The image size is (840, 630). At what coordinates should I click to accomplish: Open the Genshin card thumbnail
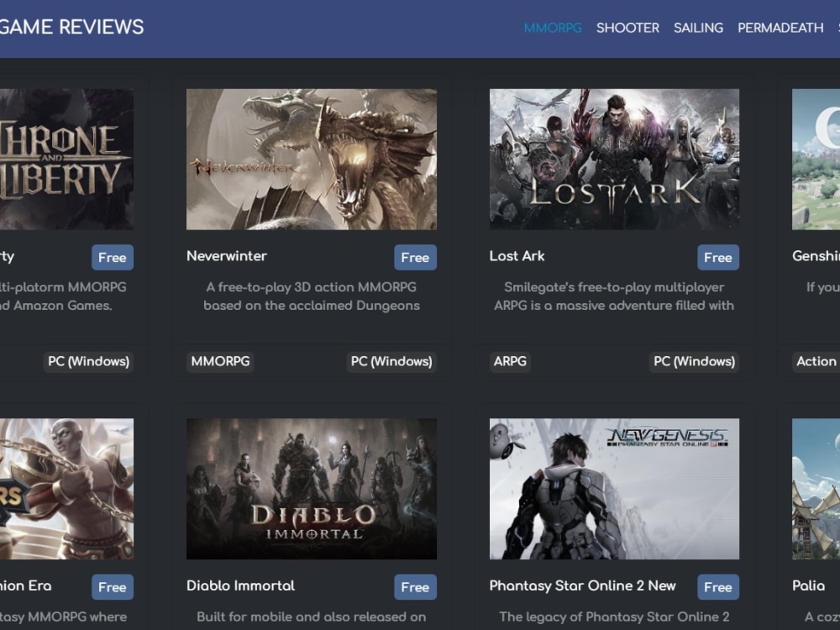(x=816, y=159)
